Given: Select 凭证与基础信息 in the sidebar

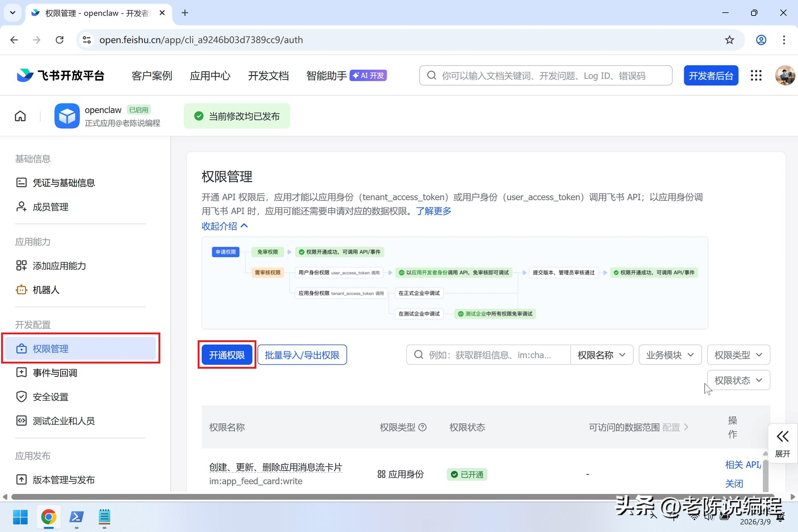Looking at the screenshot, I should [64, 183].
